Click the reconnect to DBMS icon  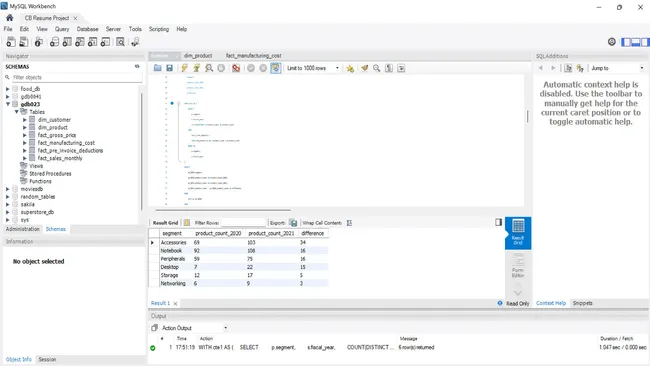click(135, 42)
